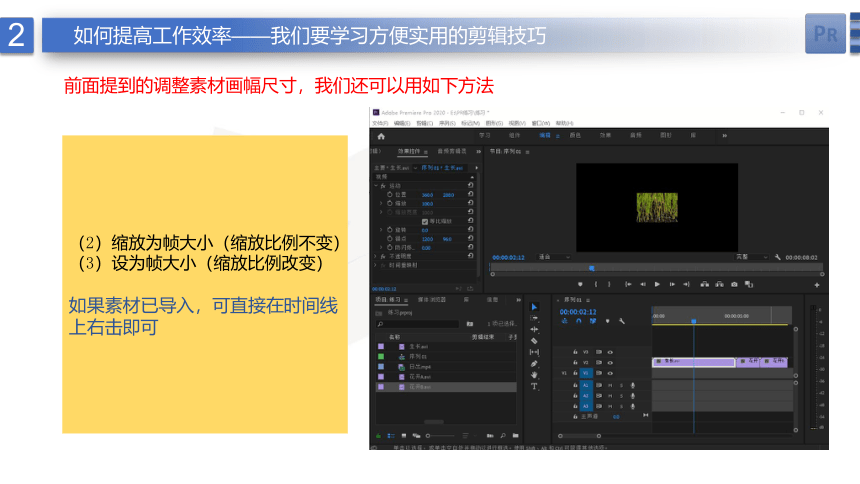
Task: Mute audio track A1
Action: (x=610, y=385)
